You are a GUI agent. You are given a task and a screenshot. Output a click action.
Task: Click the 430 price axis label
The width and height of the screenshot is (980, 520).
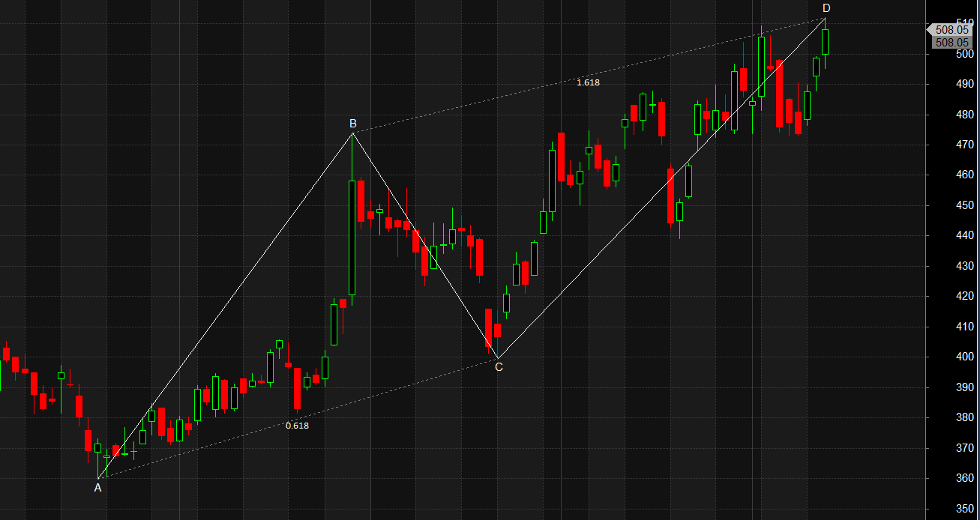(x=964, y=266)
